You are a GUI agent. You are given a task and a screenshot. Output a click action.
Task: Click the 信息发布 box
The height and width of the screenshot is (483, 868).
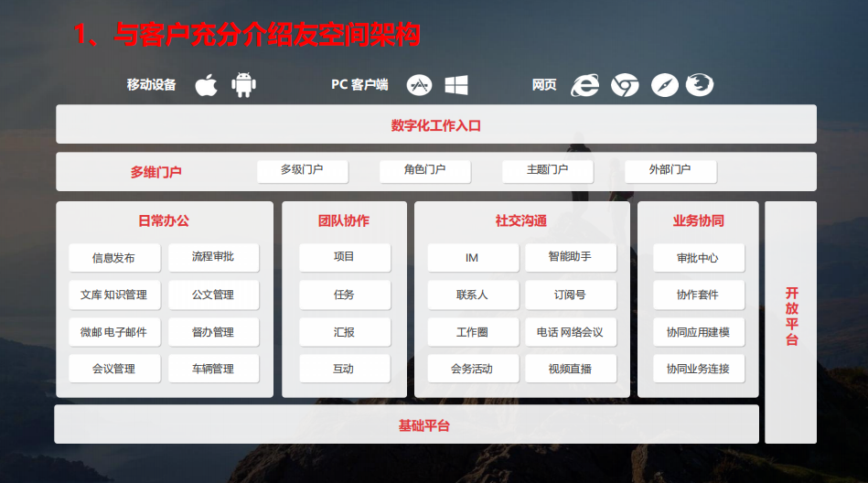(x=114, y=258)
